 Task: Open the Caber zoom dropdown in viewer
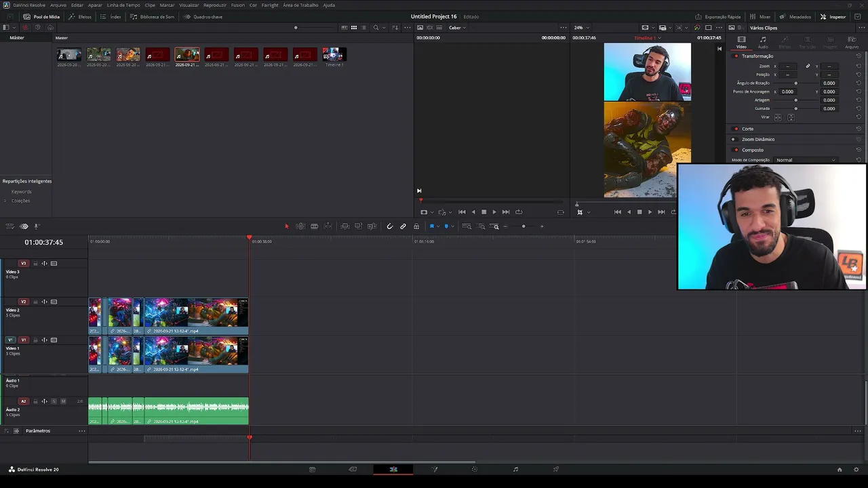tap(457, 28)
